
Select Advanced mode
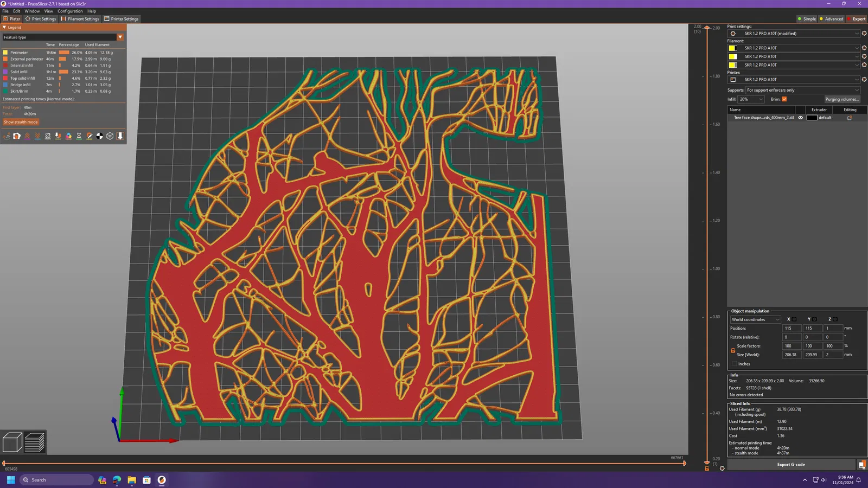(832, 19)
